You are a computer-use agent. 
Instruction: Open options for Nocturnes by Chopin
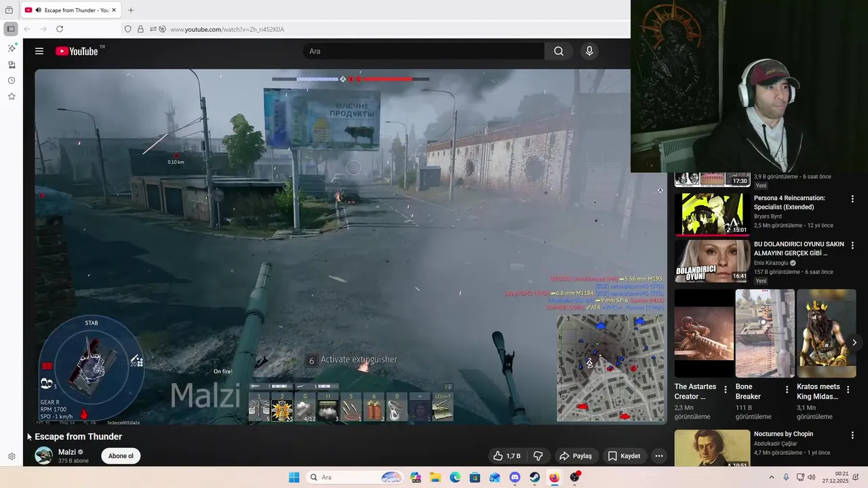click(852, 435)
